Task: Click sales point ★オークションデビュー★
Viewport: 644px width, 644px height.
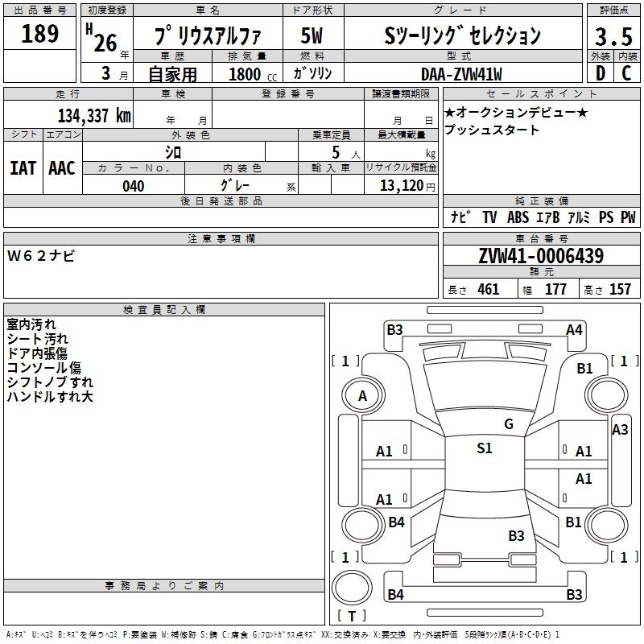Action: click(x=516, y=112)
